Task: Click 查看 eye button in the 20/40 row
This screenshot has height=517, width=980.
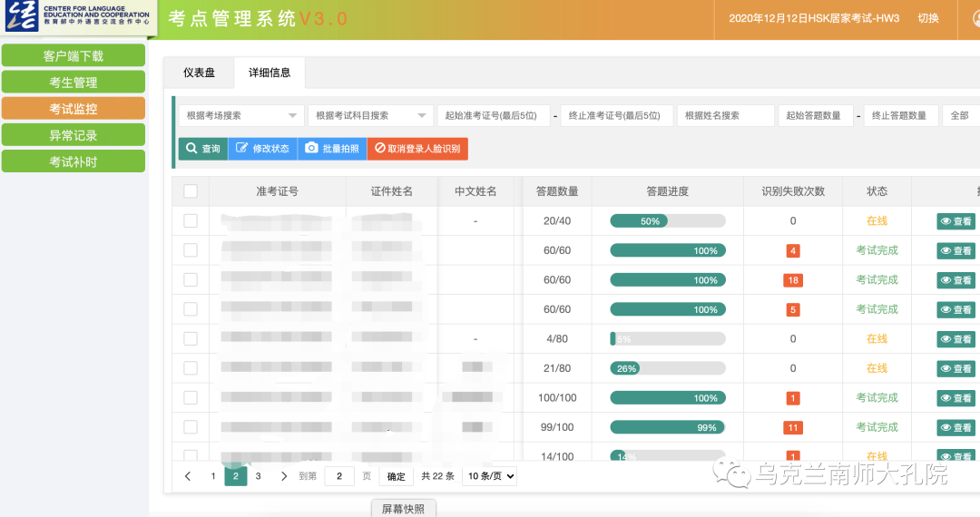Action: click(x=955, y=221)
